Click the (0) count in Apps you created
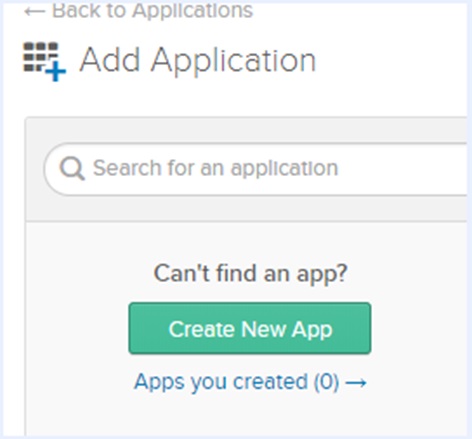This screenshot has height=439, width=472. point(326,382)
